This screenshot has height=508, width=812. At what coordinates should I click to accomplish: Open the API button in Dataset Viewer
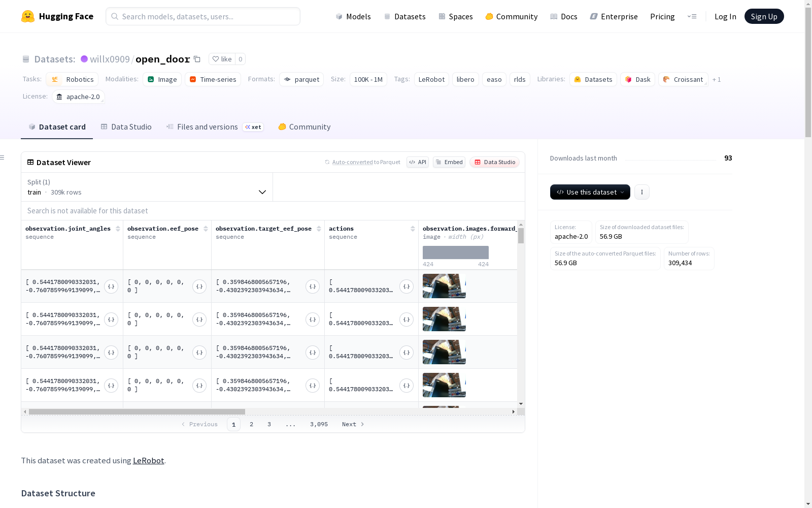[x=418, y=162]
